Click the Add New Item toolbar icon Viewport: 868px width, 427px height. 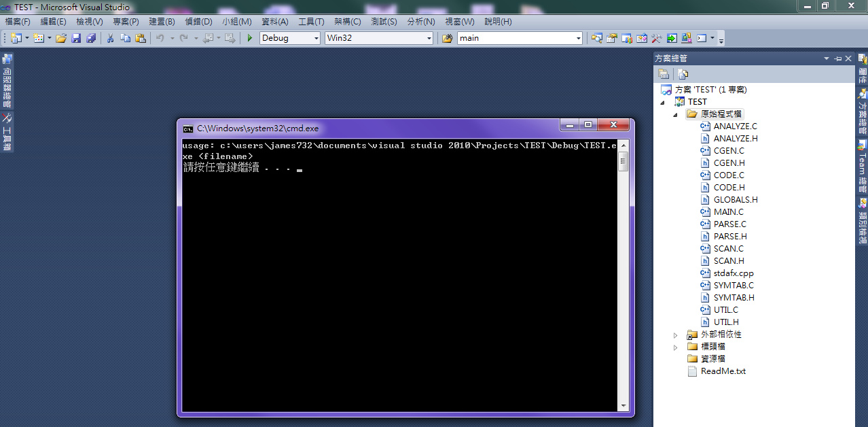point(39,38)
